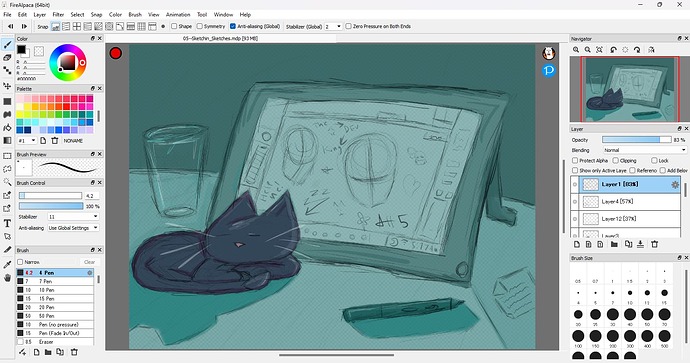Open the Animation menu
The width and height of the screenshot is (690, 363).
[x=178, y=15]
